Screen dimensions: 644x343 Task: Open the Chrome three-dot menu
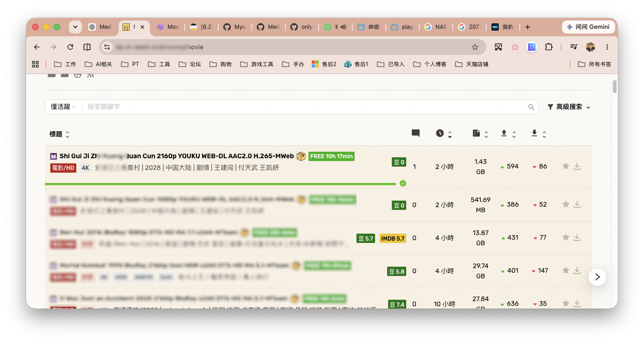607,47
